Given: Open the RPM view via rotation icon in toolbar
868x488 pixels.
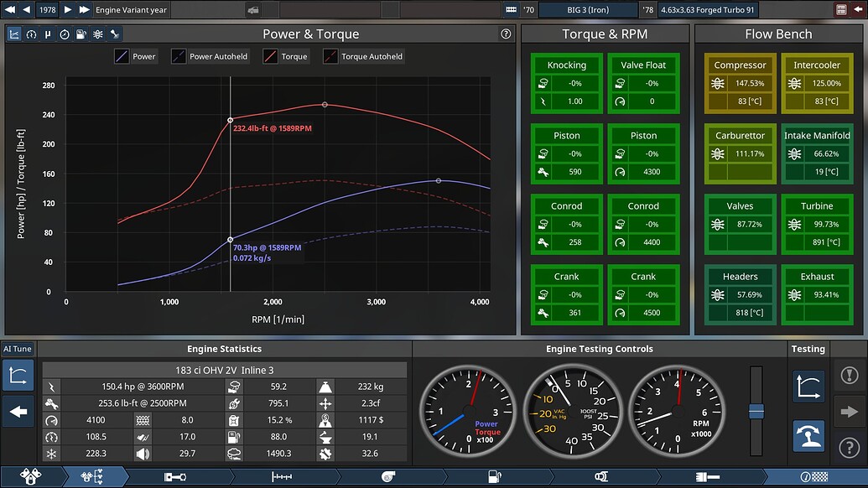Looking at the screenshot, I should click(x=30, y=34).
